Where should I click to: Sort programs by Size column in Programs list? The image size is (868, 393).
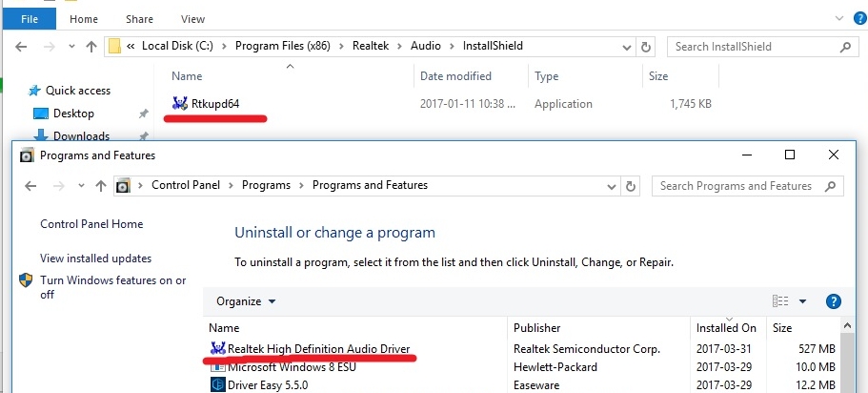(x=782, y=328)
